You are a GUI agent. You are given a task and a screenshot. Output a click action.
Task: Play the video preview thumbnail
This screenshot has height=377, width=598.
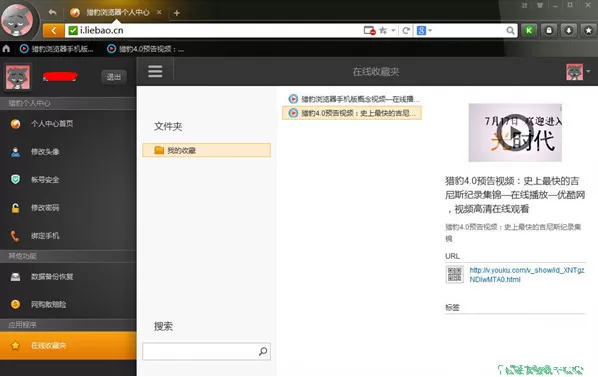(515, 133)
